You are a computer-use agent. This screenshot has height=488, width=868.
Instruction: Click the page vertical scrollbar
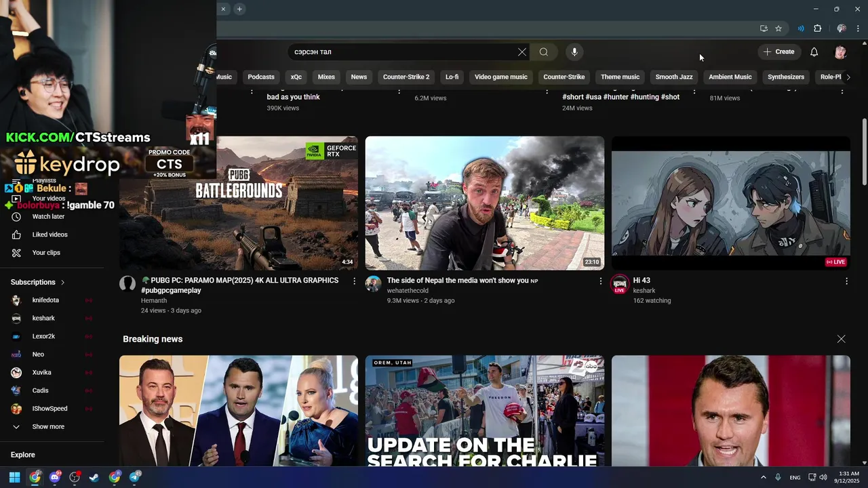coord(864,152)
